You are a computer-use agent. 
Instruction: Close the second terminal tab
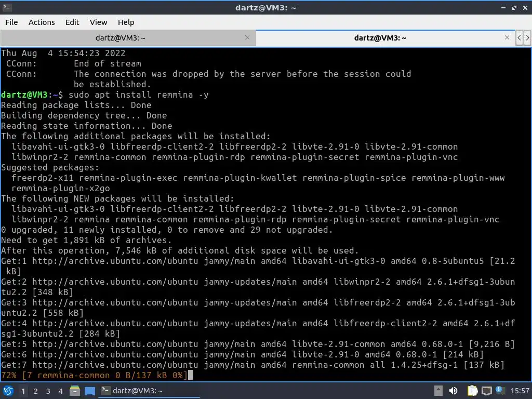(507, 37)
